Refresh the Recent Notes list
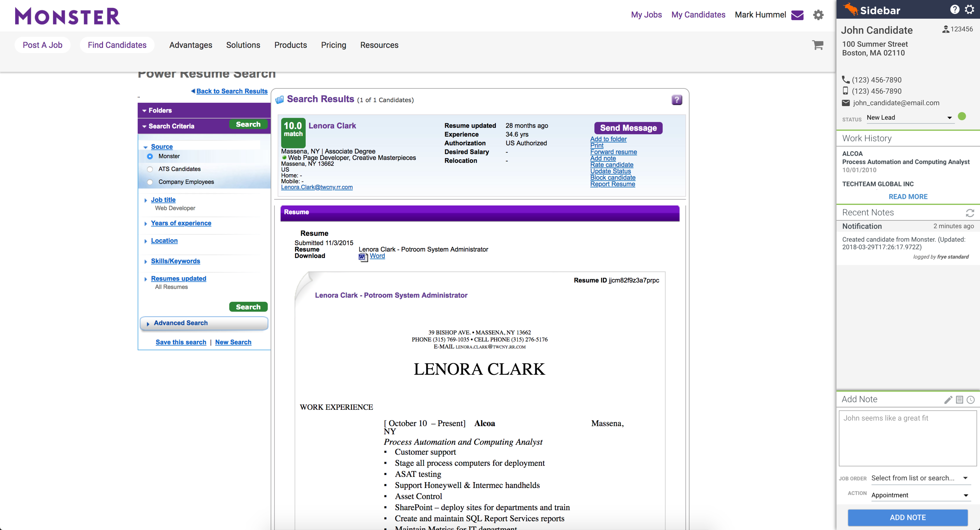 point(970,213)
